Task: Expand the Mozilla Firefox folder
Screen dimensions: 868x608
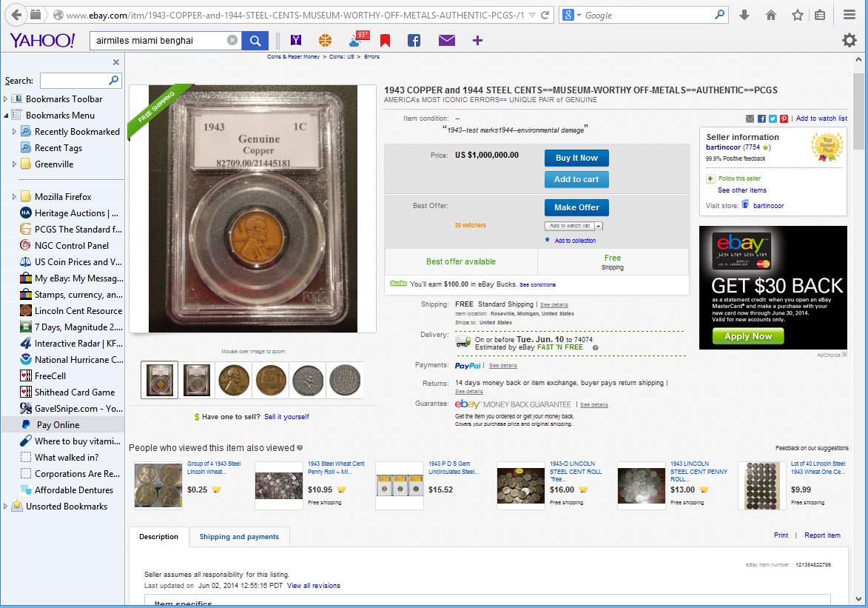Action: pos(14,197)
